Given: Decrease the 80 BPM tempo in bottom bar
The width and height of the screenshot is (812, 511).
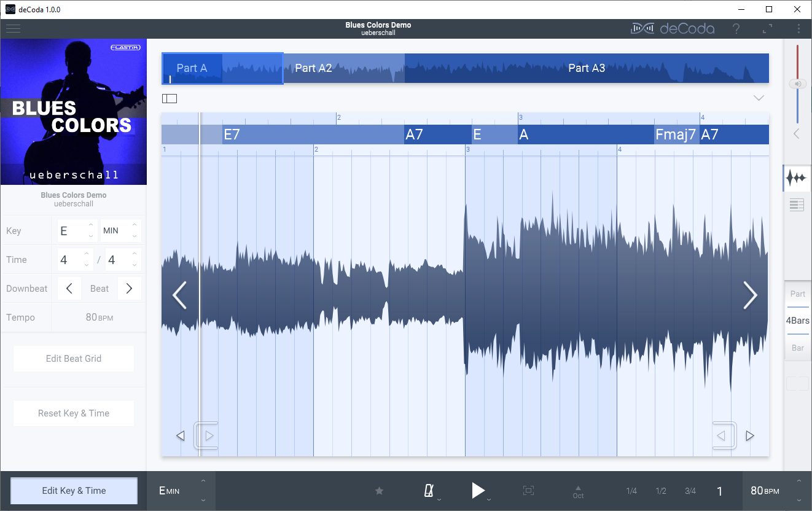Looking at the screenshot, I should [798, 501].
